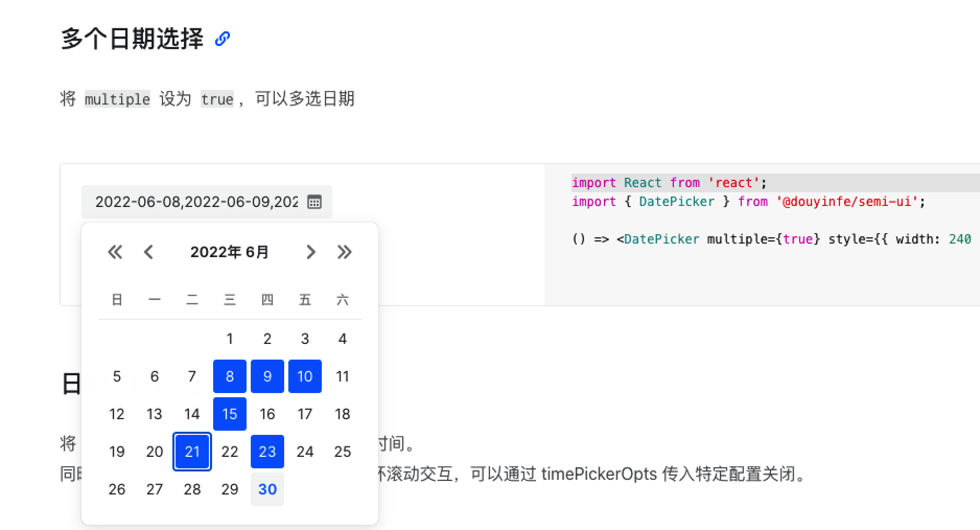980x530 pixels.
Task: Click the 日 weekday column header
Action: (116, 299)
